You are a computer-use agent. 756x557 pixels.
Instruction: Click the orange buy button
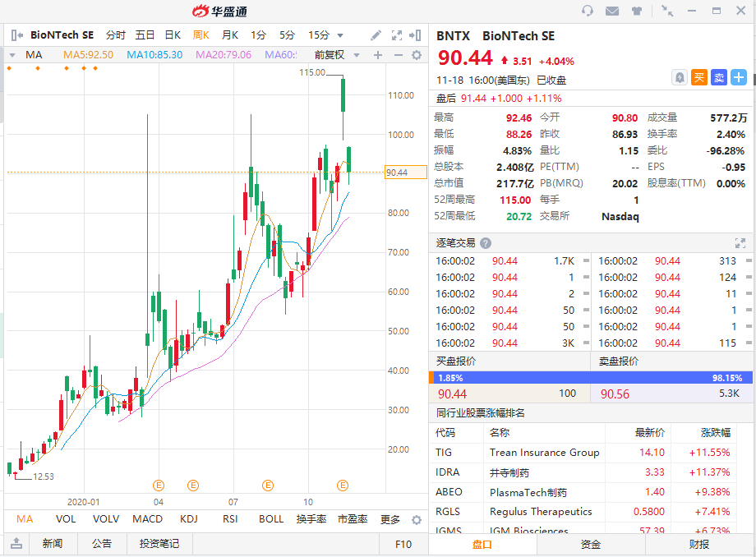coord(699,77)
